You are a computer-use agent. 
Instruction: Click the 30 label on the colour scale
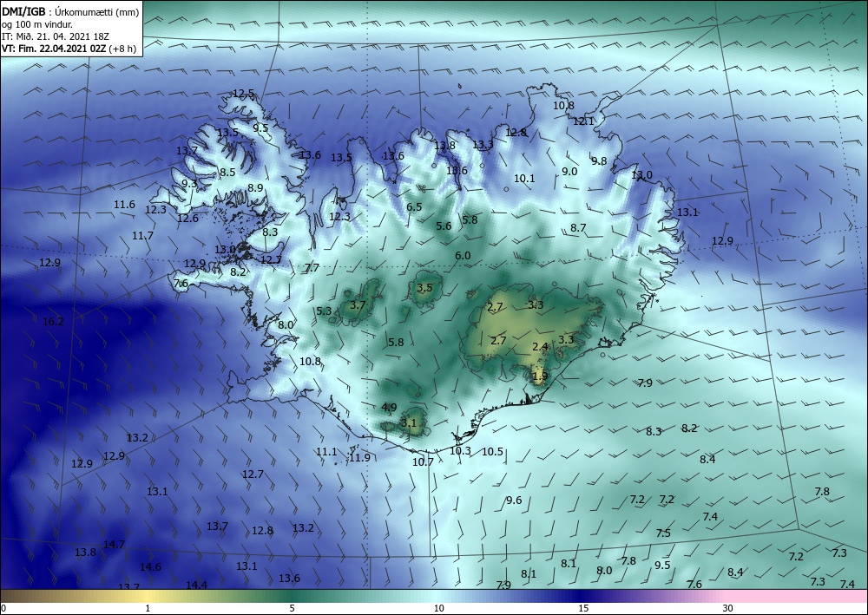(728, 608)
